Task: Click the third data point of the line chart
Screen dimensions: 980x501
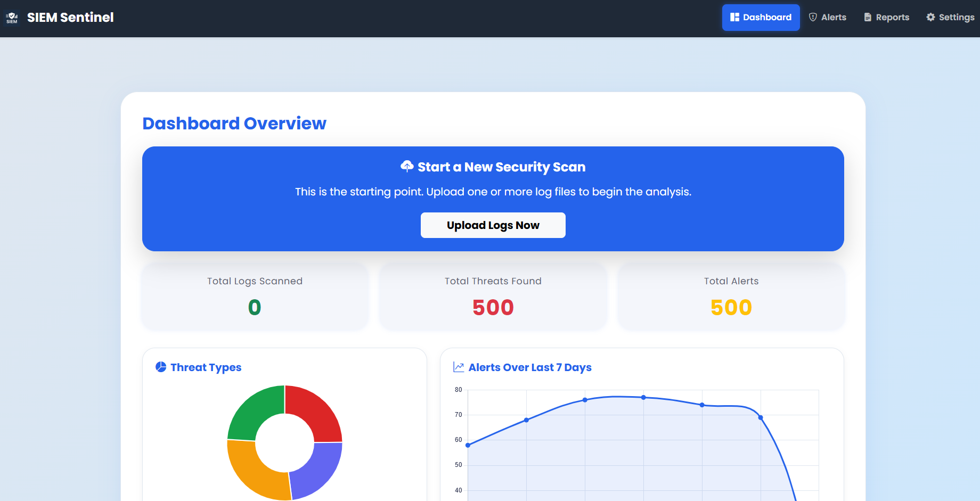Action: pos(585,400)
